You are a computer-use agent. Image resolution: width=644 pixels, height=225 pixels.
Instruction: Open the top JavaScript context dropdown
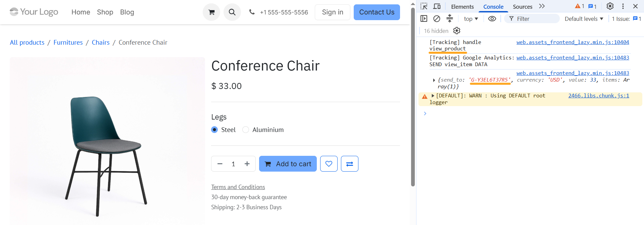(471, 19)
